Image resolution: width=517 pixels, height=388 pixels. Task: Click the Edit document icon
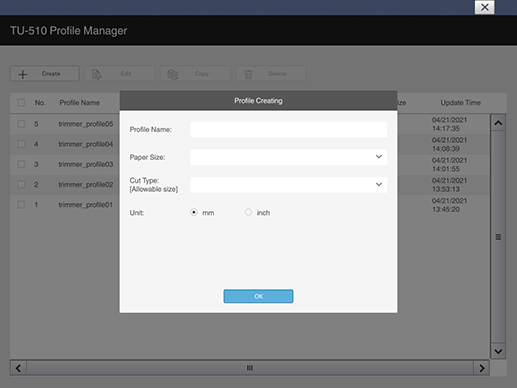click(96, 74)
